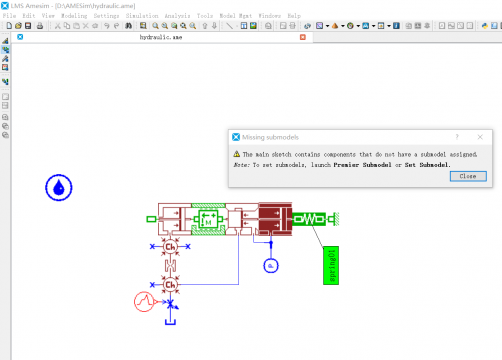502x360 pixels.
Task: Click the question mark help button in dialog
Action: click(x=457, y=137)
